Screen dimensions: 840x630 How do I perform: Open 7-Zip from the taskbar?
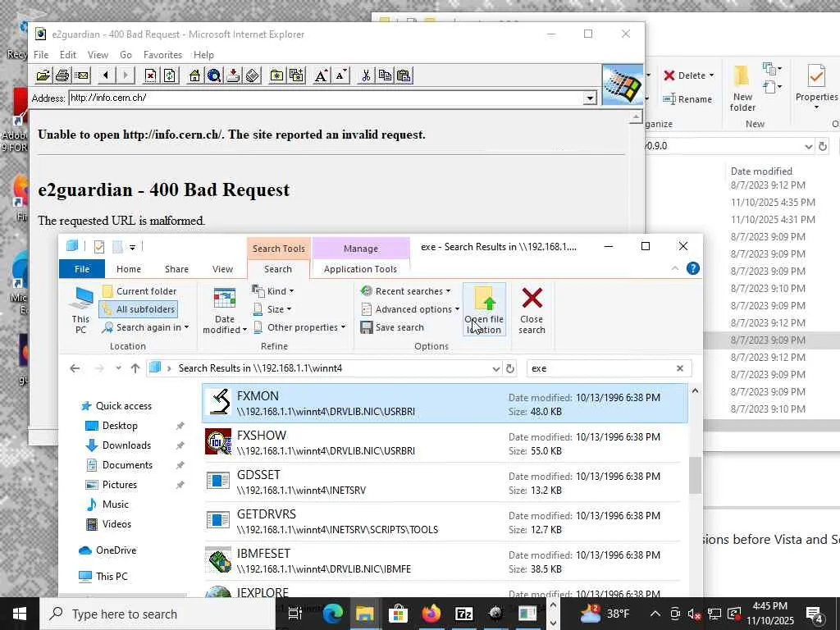coord(463,614)
